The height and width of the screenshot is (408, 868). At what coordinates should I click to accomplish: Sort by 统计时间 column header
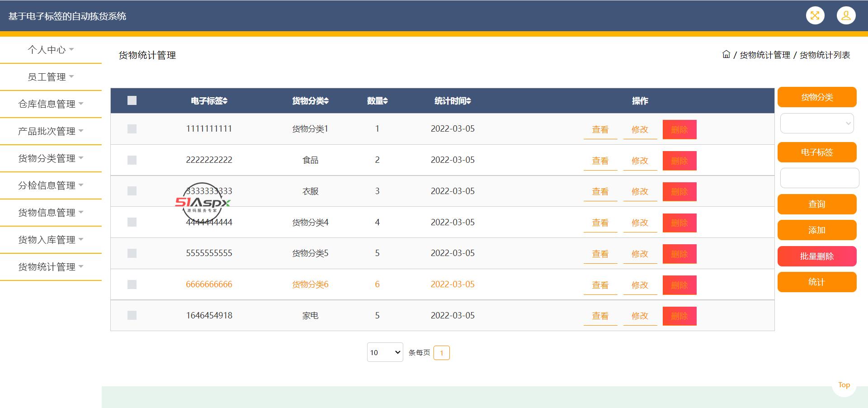(x=453, y=101)
